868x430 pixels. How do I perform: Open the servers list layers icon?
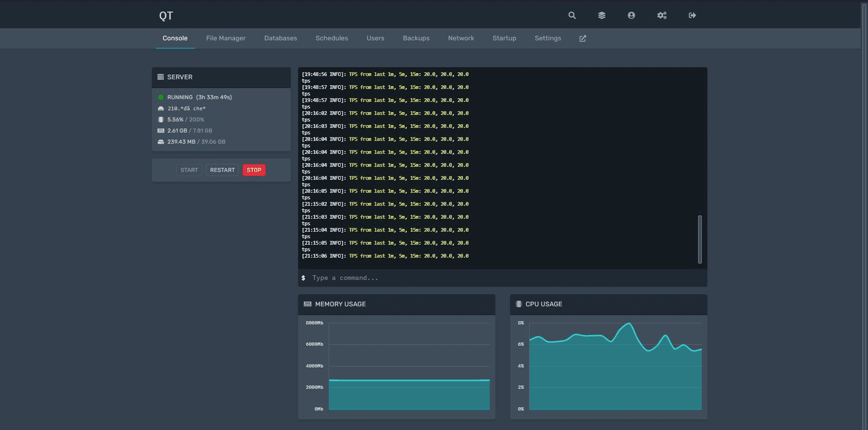602,15
